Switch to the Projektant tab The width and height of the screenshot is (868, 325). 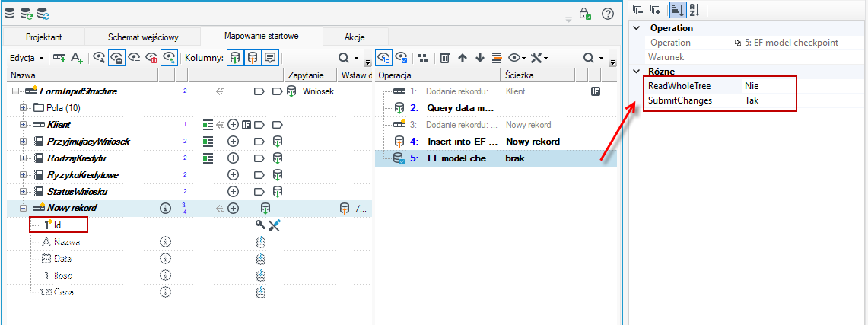point(43,37)
